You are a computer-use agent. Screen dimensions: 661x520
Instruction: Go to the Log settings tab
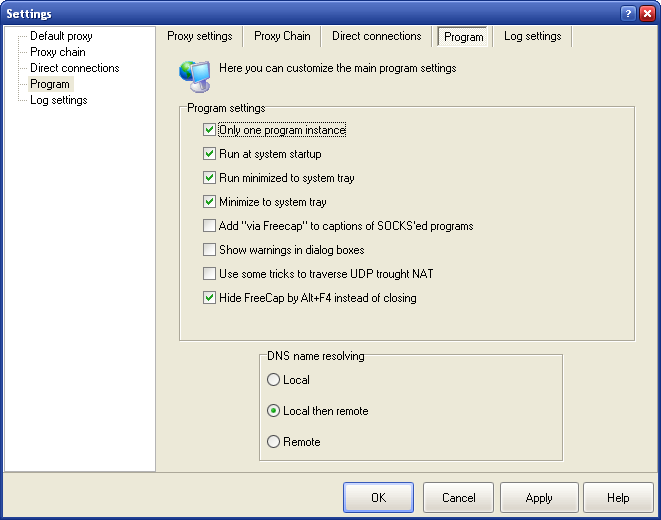coord(532,36)
